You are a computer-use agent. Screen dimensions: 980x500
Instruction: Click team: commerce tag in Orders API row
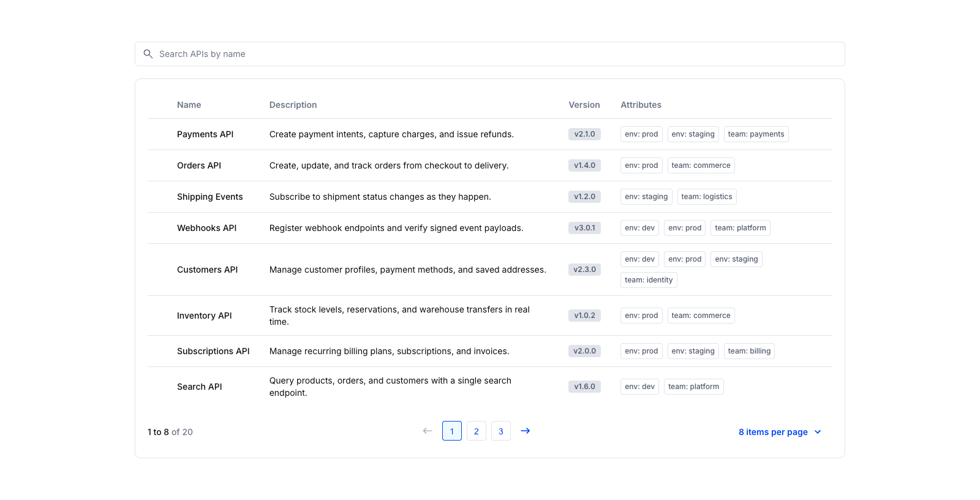click(701, 165)
